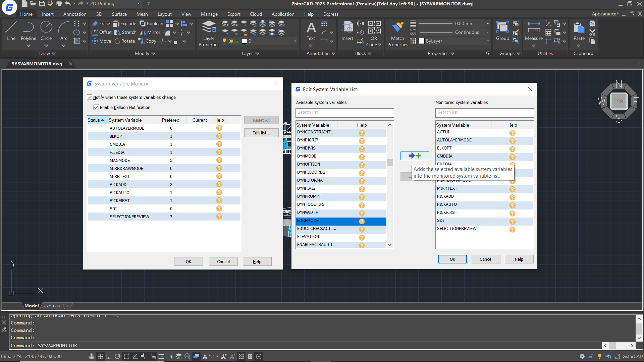Toggle Notify when these system variables change

click(x=90, y=97)
